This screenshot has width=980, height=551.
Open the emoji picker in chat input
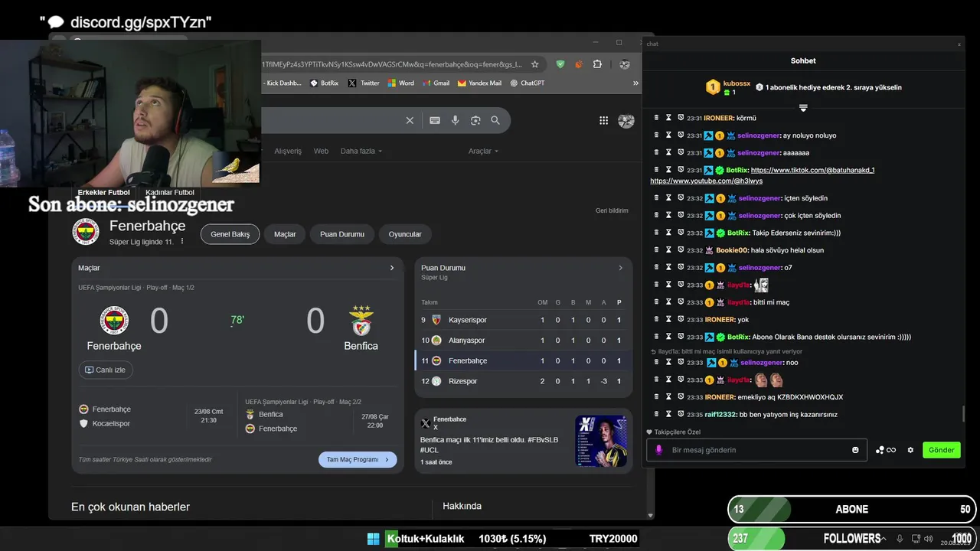(x=855, y=450)
